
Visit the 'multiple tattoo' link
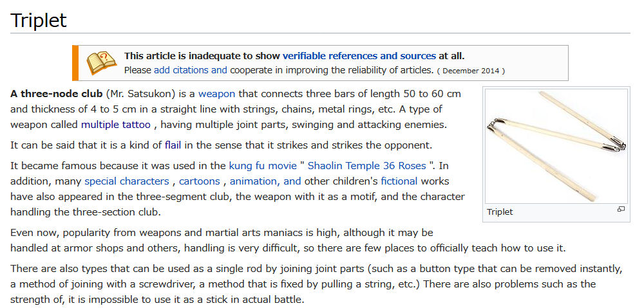(x=116, y=125)
